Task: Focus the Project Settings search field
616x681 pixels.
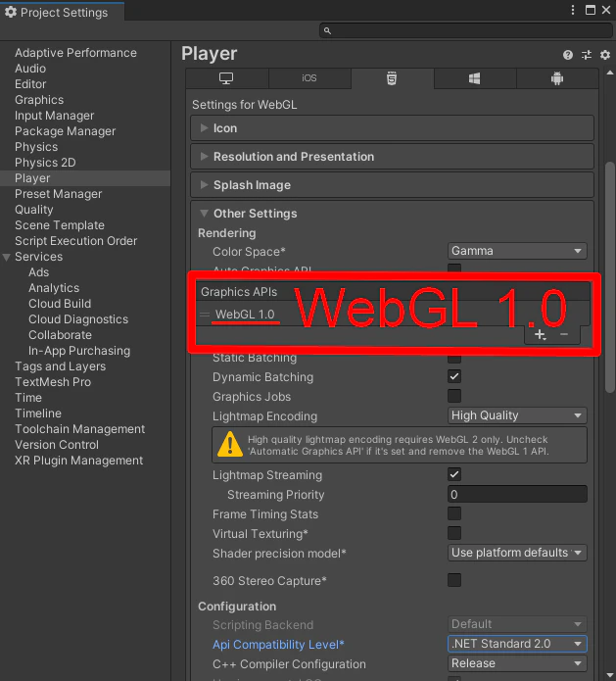Action: [466, 30]
